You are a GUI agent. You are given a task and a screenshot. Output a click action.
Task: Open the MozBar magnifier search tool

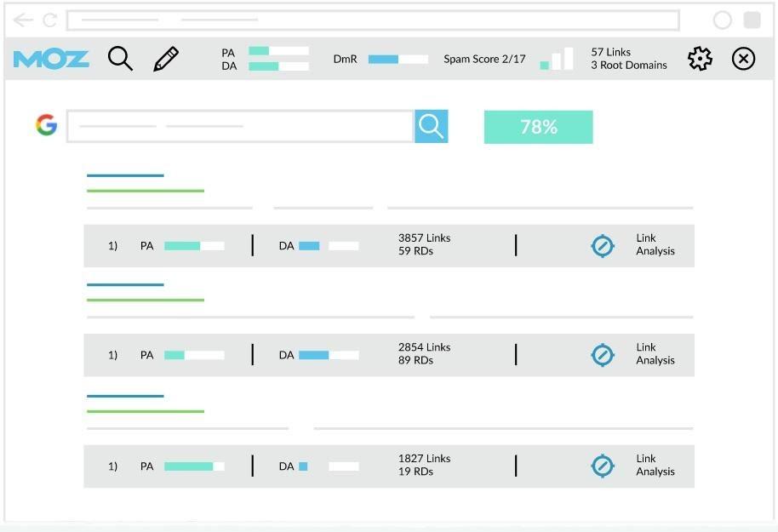[120, 59]
